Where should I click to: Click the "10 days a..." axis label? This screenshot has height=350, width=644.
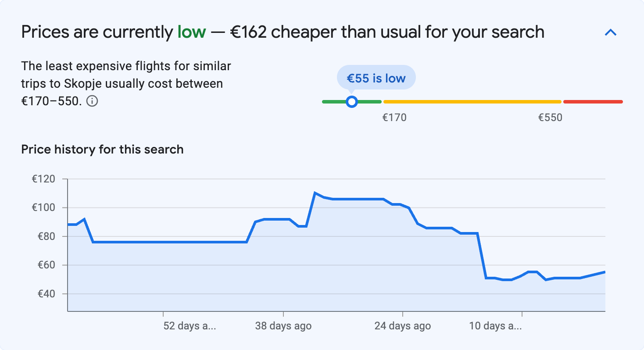(496, 326)
